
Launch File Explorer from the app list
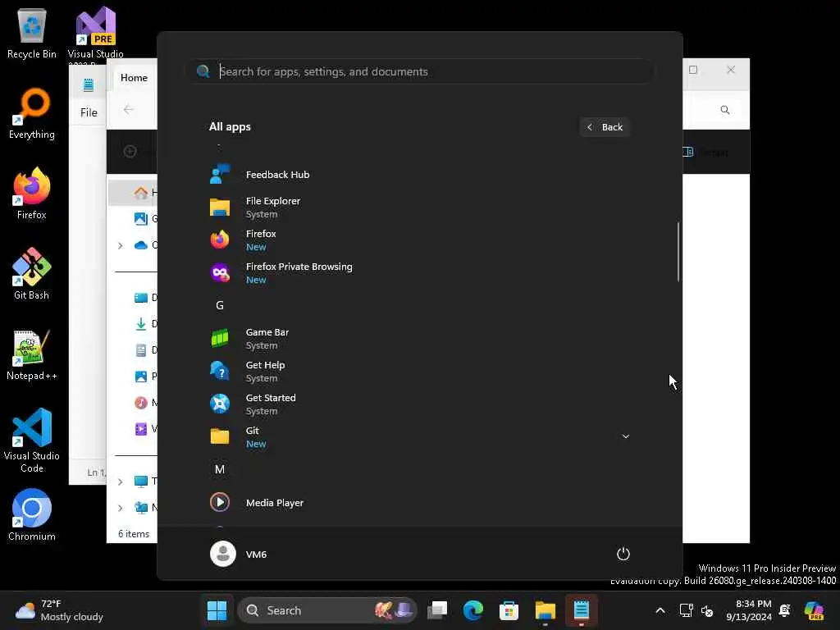[419, 208]
